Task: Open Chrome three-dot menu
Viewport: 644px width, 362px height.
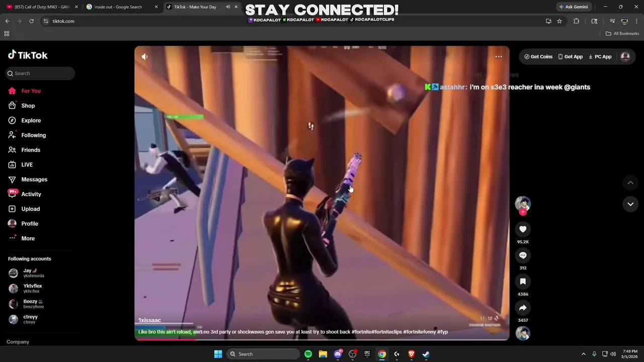Action: tap(636, 21)
